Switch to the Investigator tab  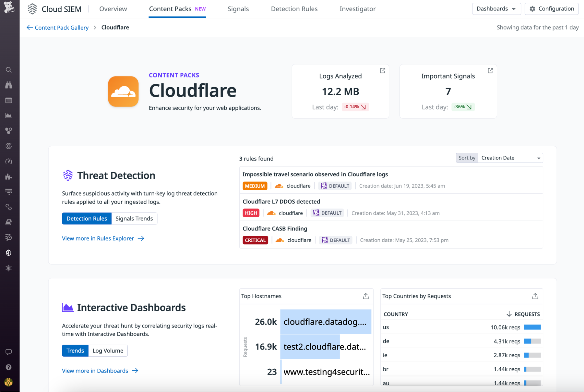357,9
